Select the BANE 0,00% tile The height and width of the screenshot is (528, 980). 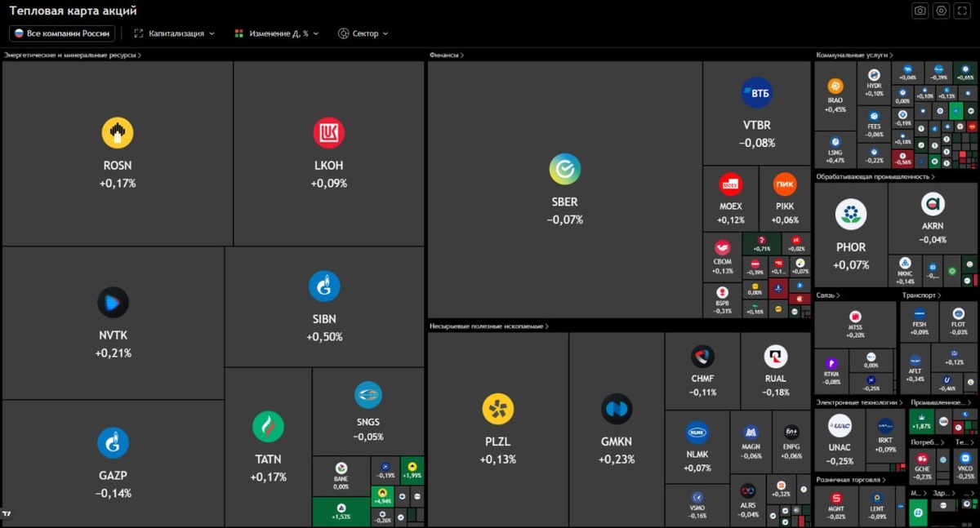coord(341,477)
